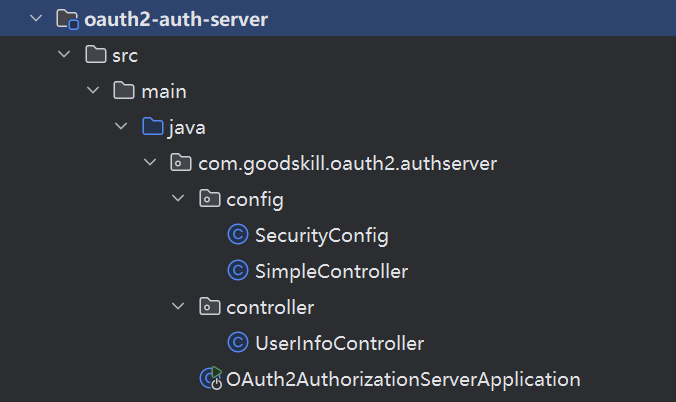Viewport: 676px width, 402px height.
Task: Select OAuth2AuthorizationServerApplication in the tree
Action: [x=403, y=379]
